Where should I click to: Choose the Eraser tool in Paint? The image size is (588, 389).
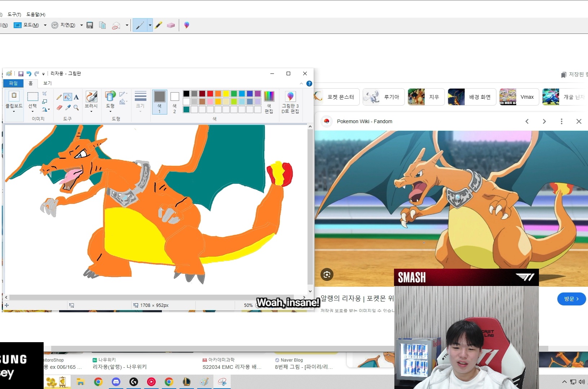[x=59, y=107]
